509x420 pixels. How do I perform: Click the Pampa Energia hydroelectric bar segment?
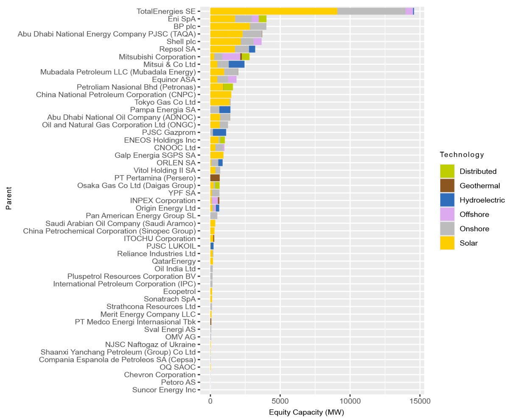coord(225,110)
